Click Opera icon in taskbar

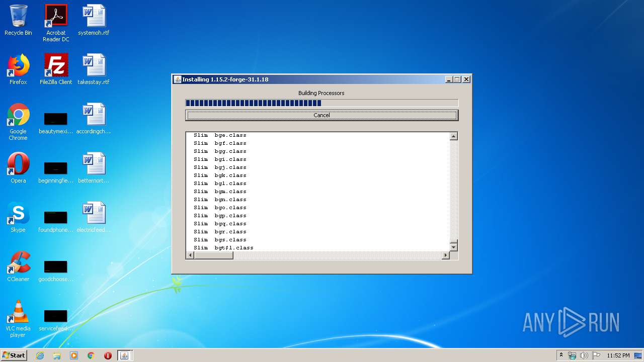(108, 355)
